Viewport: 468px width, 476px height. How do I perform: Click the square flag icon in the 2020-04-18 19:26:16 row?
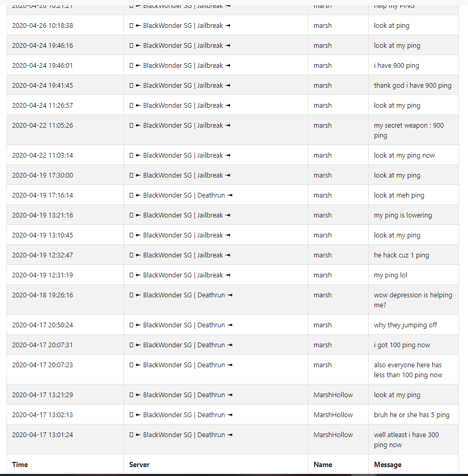pyautogui.click(x=131, y=295)
